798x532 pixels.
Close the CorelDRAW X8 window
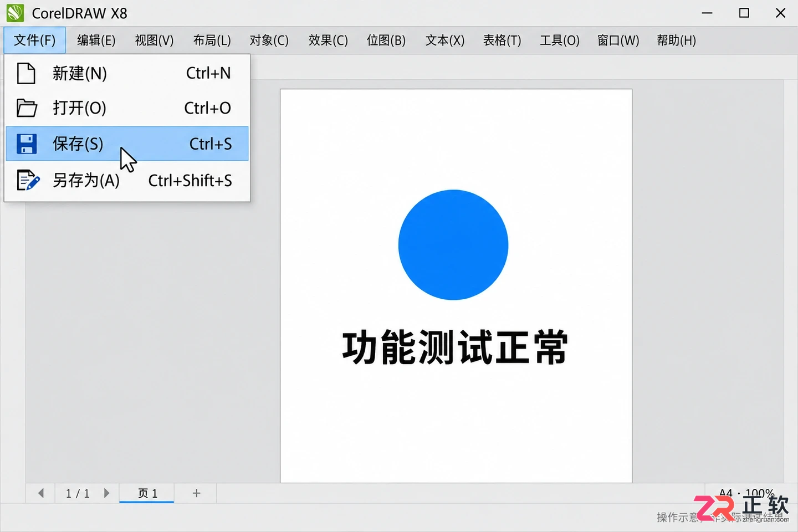pos(780,13)
